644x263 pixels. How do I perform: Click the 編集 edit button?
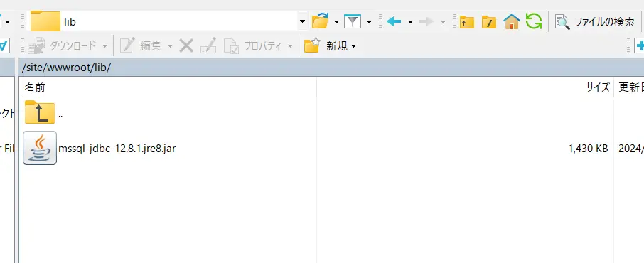[141, 45]
